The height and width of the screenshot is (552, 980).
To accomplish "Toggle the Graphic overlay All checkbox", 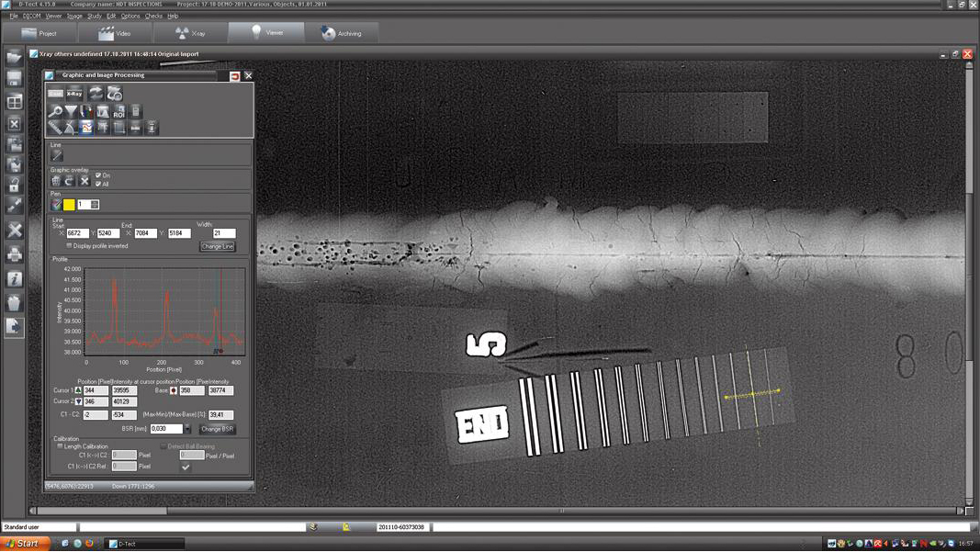I will pos(98,184).
